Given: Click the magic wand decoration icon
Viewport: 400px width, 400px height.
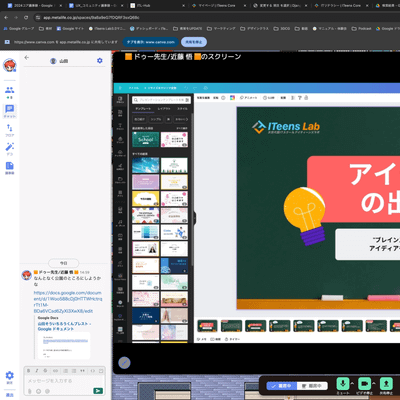Looking at the screenshot, I should pos(10,147).
